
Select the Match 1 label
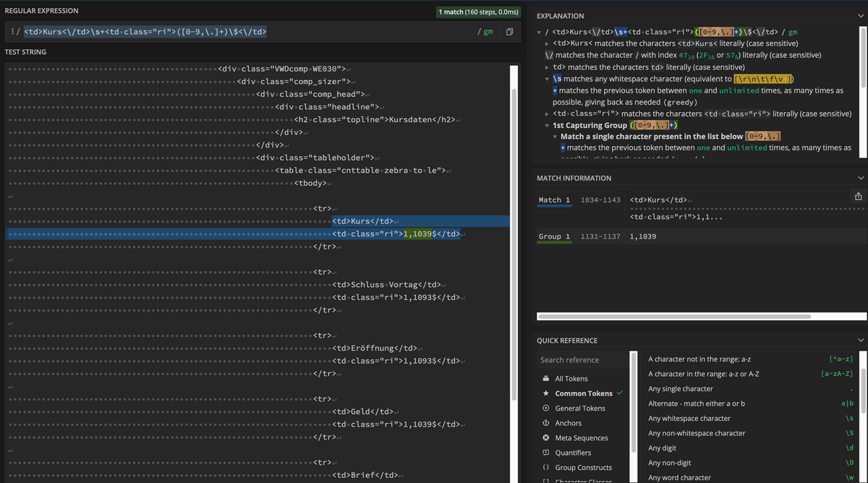coord(554,200)
